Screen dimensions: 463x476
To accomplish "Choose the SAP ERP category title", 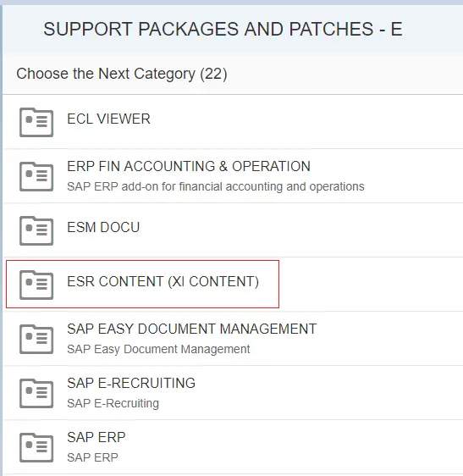I will click(96, 437).
